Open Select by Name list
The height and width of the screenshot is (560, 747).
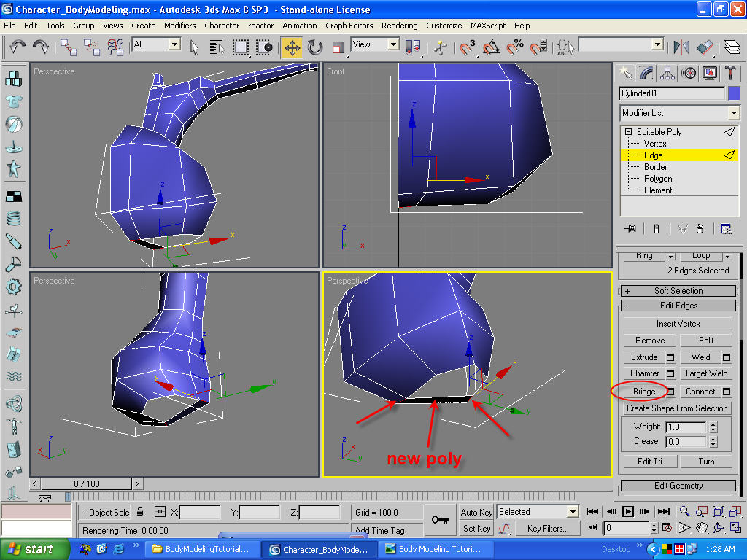[x=217, y=47]
